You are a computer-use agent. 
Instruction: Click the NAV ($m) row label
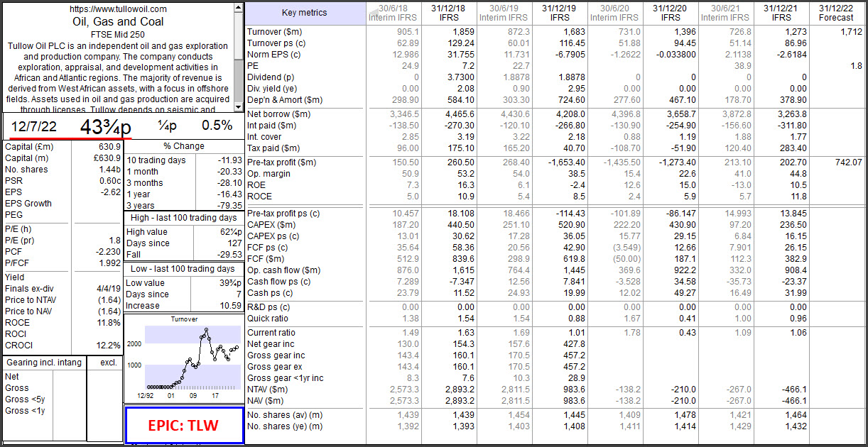[x=267, y=400]
